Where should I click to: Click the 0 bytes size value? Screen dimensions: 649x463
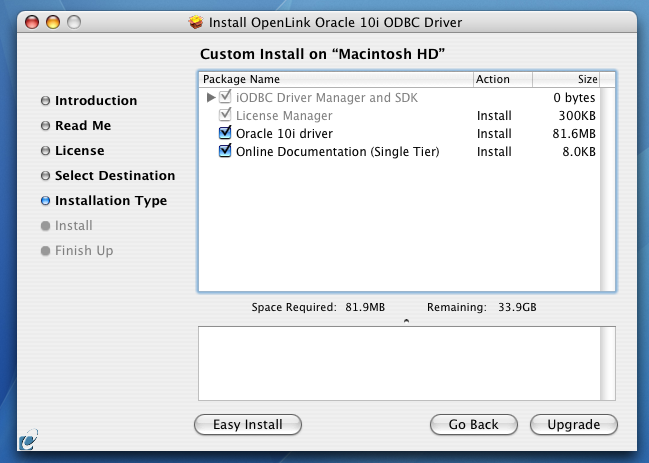(574, 98)
